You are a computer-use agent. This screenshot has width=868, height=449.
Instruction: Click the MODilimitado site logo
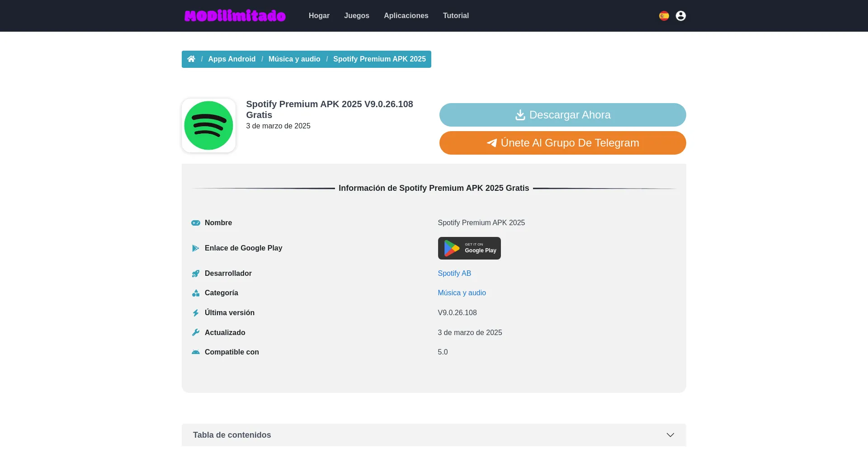click(x=235, y=16)
